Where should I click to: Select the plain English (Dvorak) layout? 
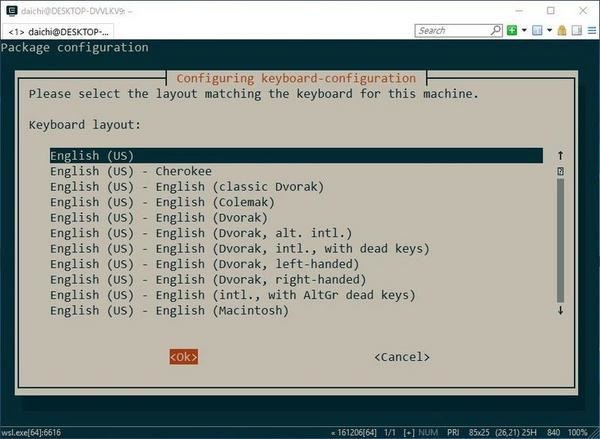point(159,218)
